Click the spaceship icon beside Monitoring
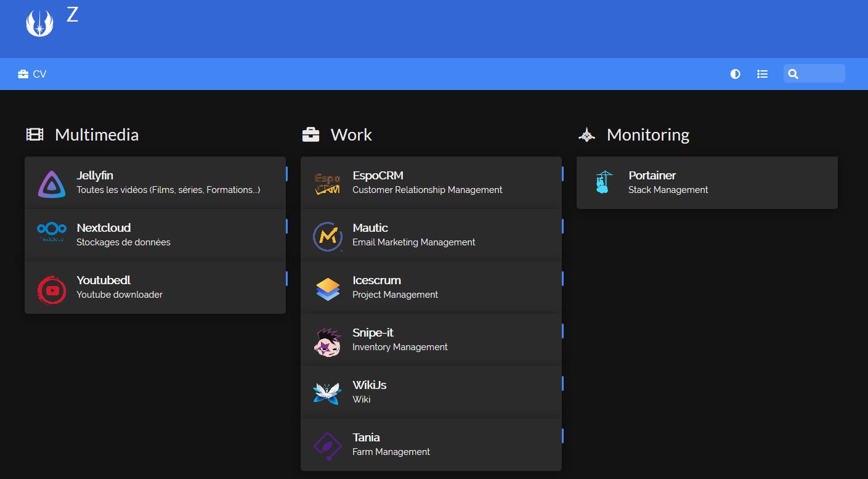 point(587,134)
